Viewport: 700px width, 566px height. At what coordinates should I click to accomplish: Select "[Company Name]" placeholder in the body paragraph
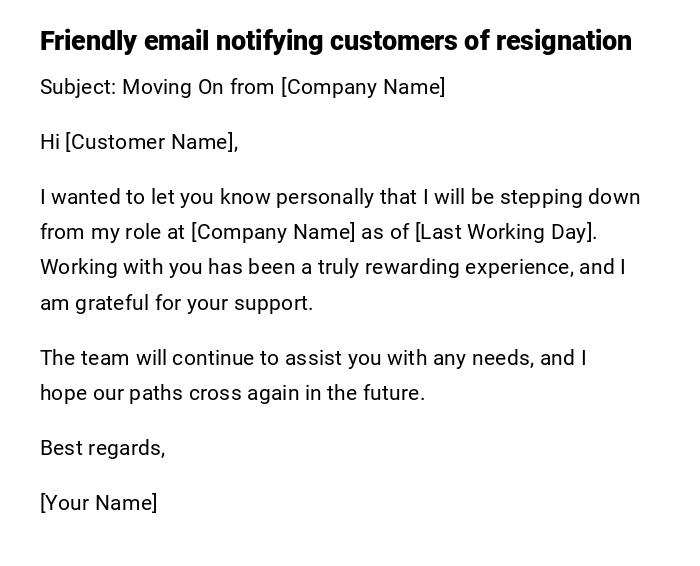[273, 232]
